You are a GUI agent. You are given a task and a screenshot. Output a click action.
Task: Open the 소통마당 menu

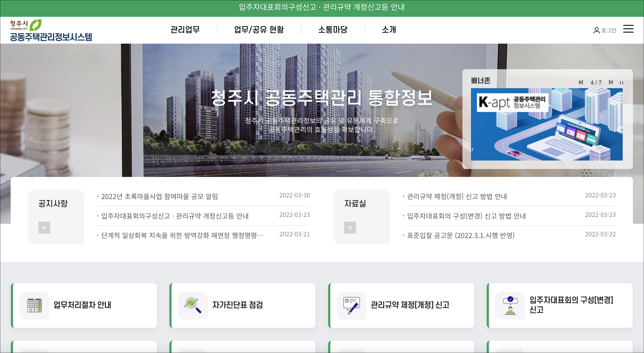pyautogui.click(x=333, y=29)
